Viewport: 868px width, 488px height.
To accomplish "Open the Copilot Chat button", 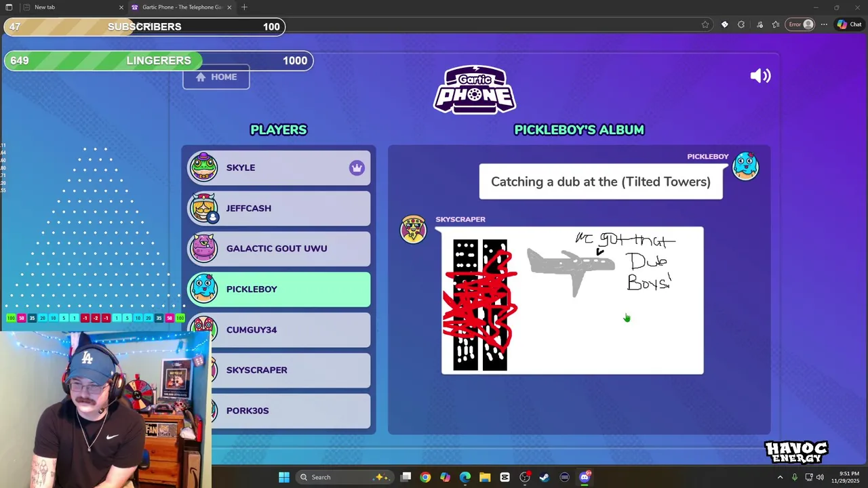I will 849,24.
